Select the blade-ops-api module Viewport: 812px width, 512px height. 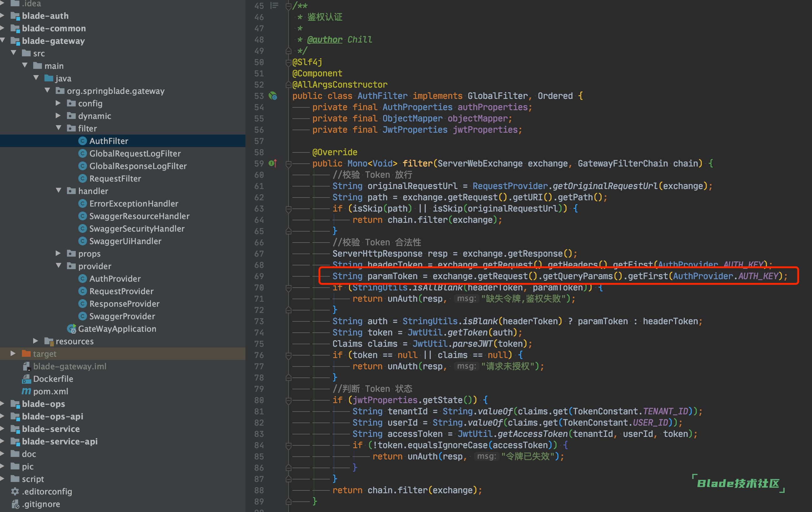coord(53,416)
